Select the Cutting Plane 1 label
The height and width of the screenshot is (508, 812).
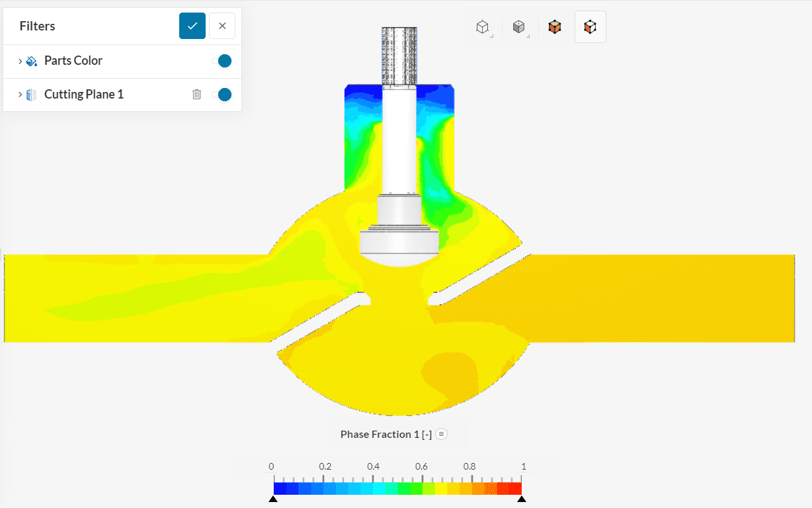tap(84, 95)
